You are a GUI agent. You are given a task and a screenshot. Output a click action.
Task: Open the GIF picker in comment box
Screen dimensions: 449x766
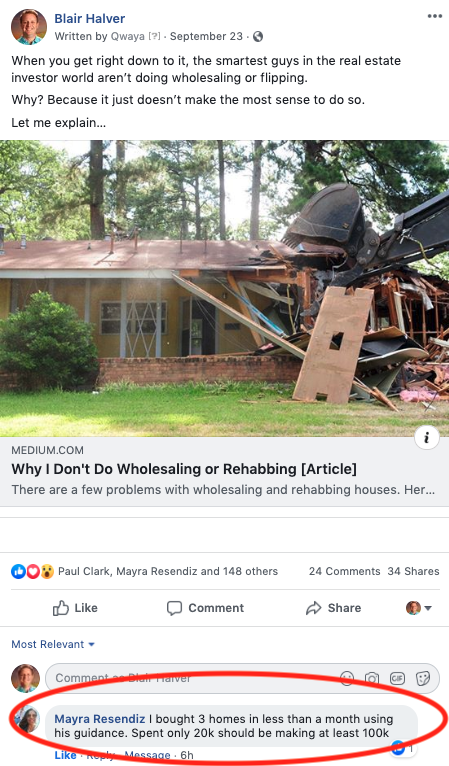[397, 678]
